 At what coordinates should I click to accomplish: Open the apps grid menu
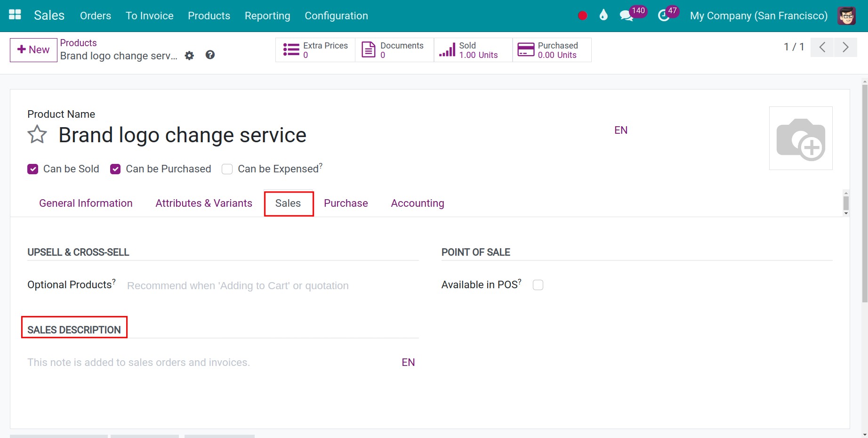15,14
